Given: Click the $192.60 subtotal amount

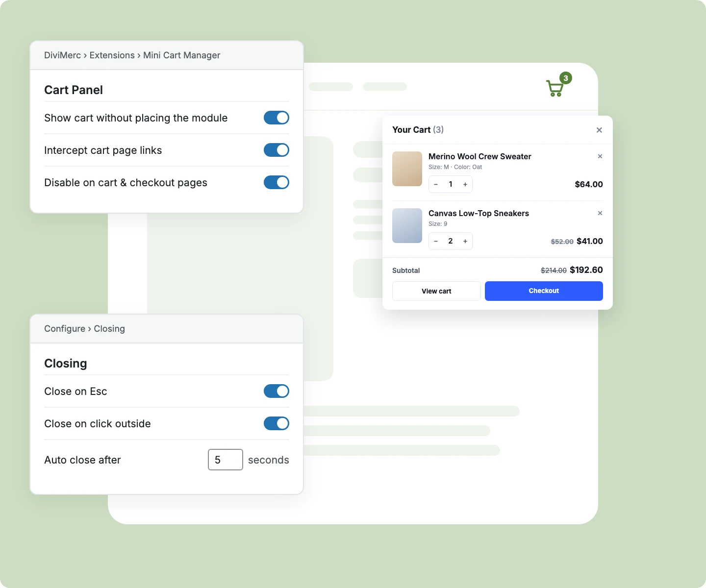Looking at the screenshot, I should [x=586, y=270].
